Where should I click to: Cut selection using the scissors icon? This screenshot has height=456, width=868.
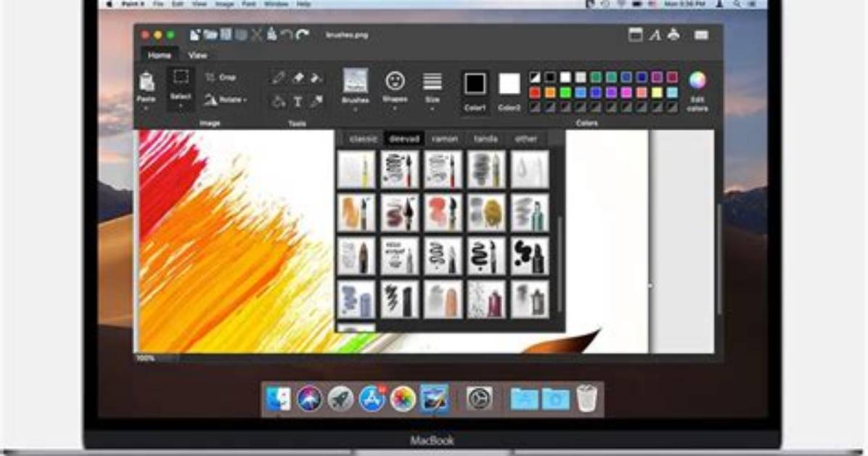point(256,35)
